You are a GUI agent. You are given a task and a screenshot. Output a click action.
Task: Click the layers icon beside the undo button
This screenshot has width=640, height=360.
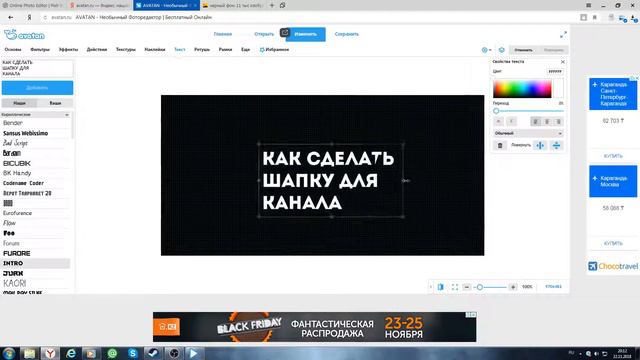[502, 50]
